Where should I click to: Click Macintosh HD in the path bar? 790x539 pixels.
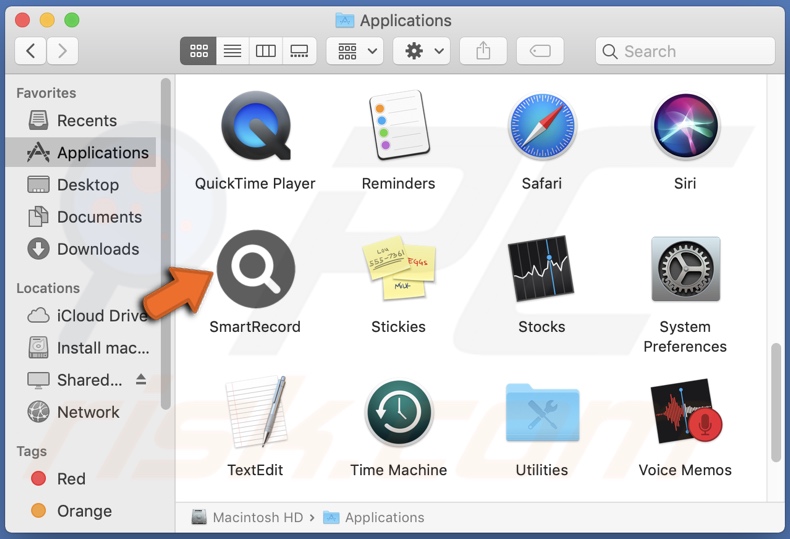pyautogui.click(x=247, y=517)
